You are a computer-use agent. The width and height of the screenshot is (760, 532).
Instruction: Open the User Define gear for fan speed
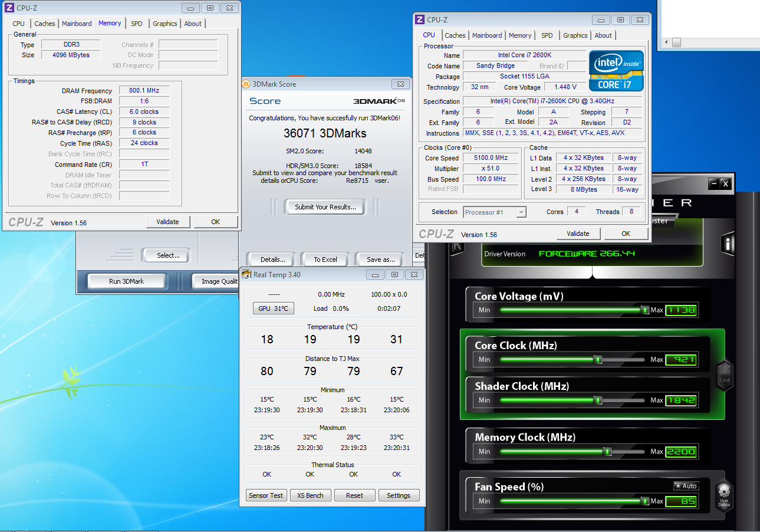pos(724,495)
